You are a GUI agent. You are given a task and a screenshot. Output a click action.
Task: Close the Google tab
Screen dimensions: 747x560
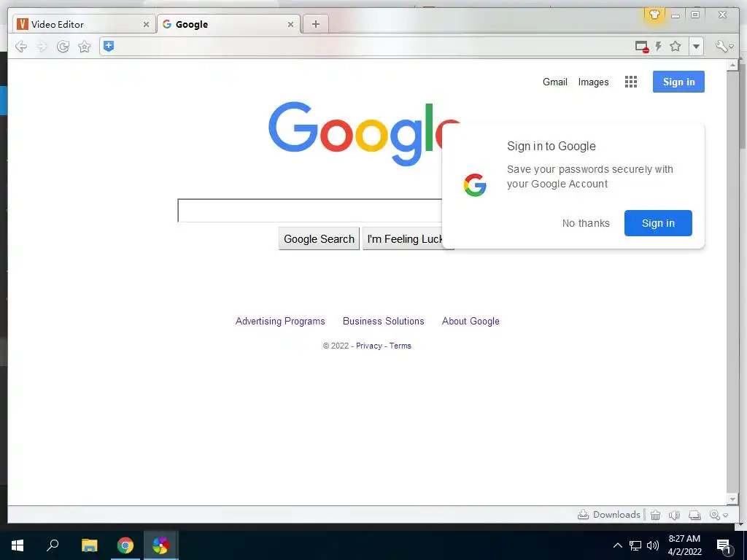290,24
